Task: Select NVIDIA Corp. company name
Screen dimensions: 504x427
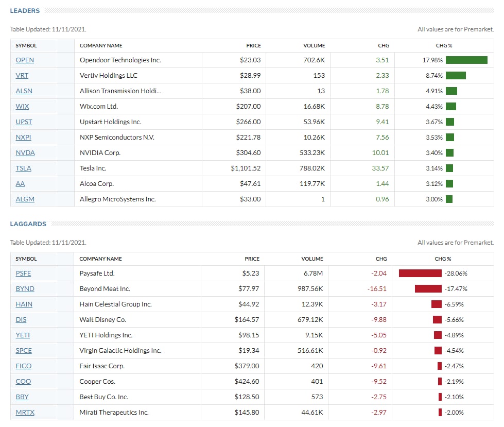Action: point(100,153)
